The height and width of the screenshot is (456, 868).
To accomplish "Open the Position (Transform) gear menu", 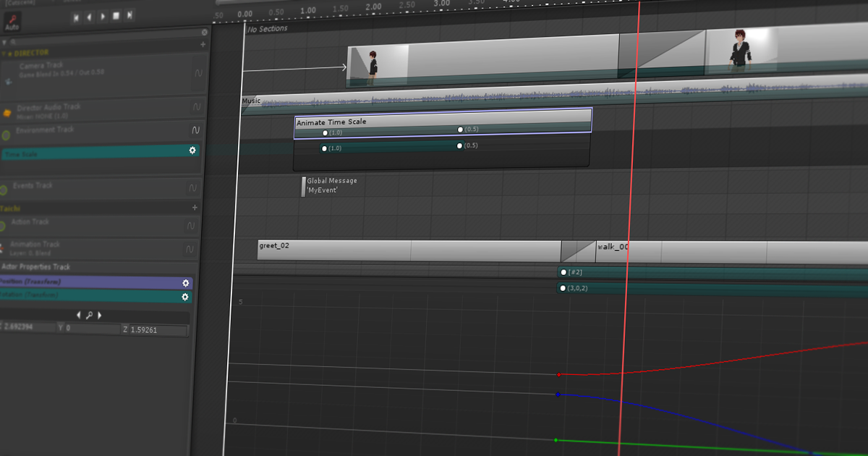I will click(x=186, y=283).
